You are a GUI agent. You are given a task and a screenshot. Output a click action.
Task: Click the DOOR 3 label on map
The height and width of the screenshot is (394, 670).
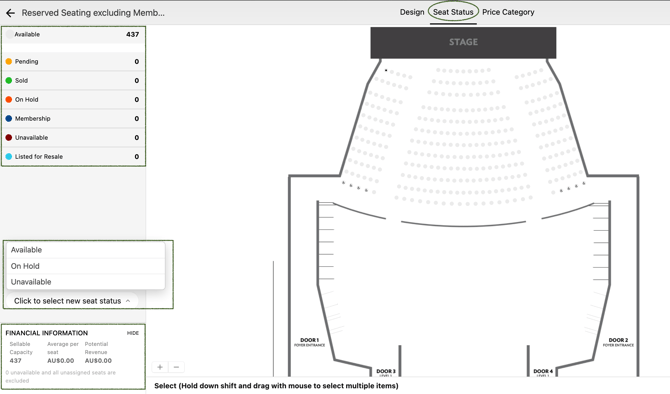click(x=386, y=372)
